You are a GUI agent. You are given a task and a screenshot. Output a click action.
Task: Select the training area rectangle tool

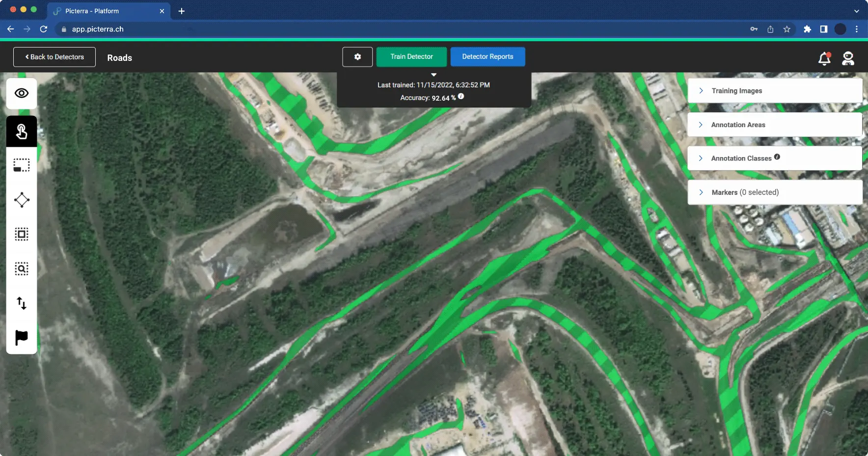[x=22, y=165]
